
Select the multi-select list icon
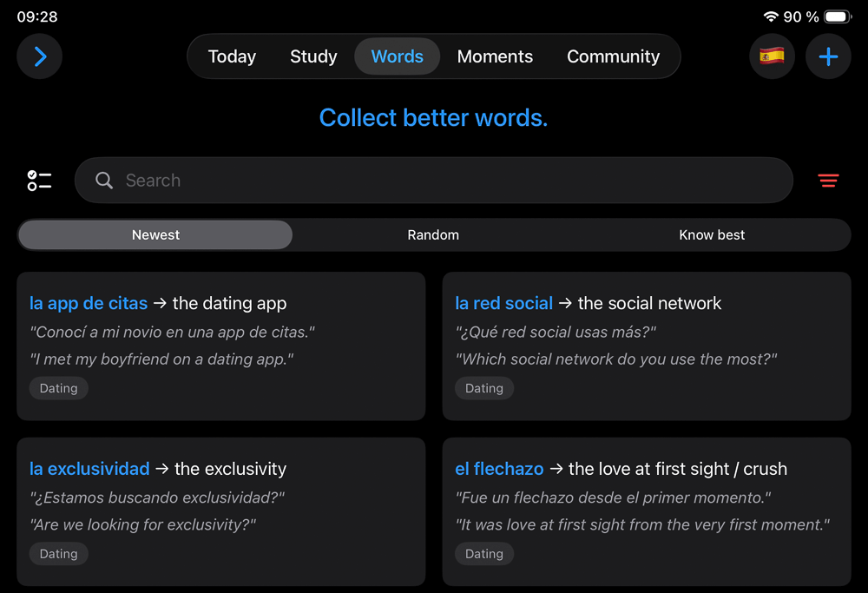click(x=39, y=180)
